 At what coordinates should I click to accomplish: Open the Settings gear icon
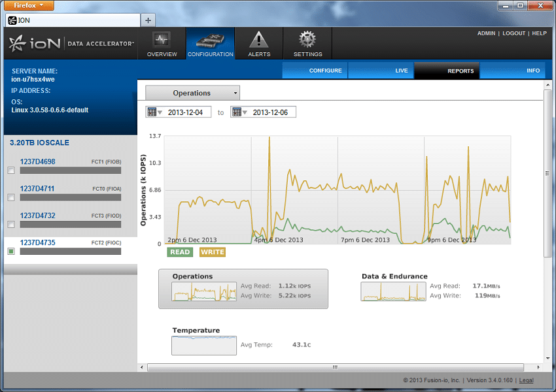coord(307,39)
